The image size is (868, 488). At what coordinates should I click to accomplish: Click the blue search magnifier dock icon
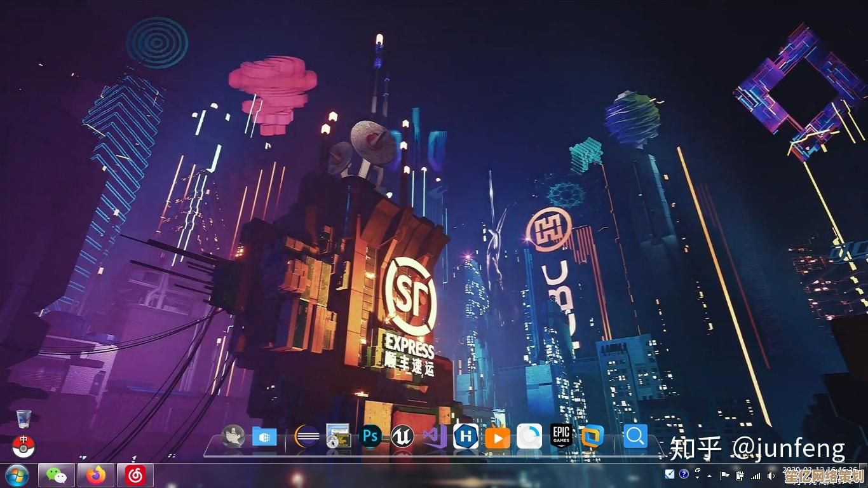[x=635, y=437]
